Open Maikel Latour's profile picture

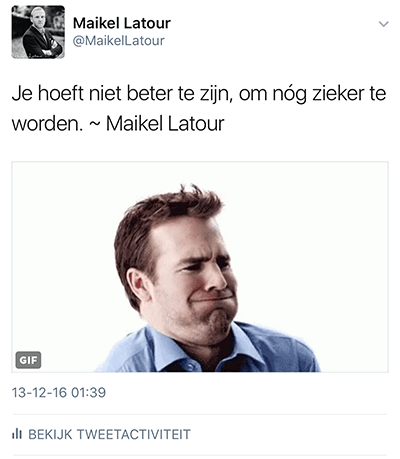coord(38,32)
